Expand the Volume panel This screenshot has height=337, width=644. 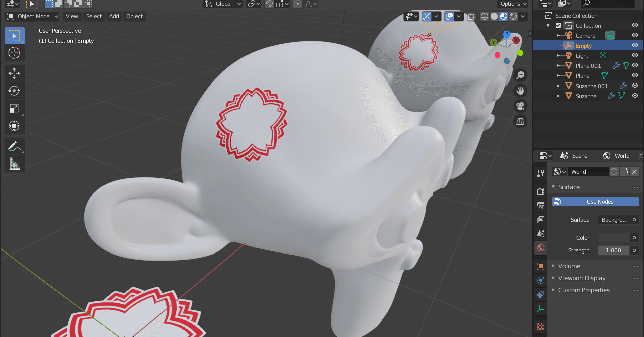(x=569, y=266)
